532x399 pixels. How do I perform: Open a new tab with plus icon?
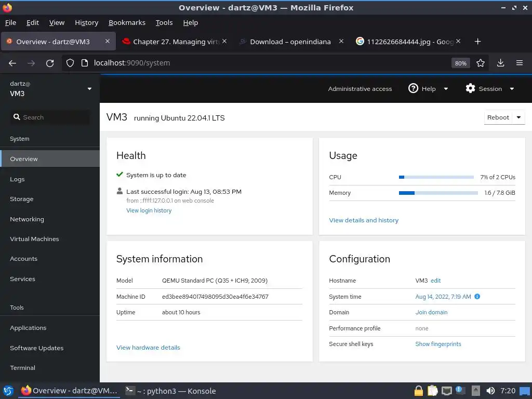pos(478,42)
